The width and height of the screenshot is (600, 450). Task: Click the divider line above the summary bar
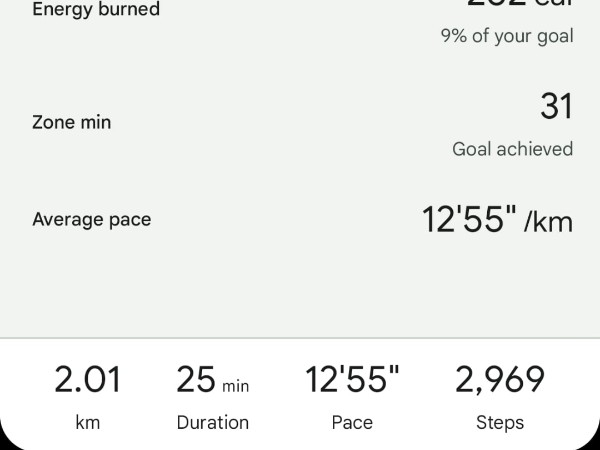coord(300,338)
